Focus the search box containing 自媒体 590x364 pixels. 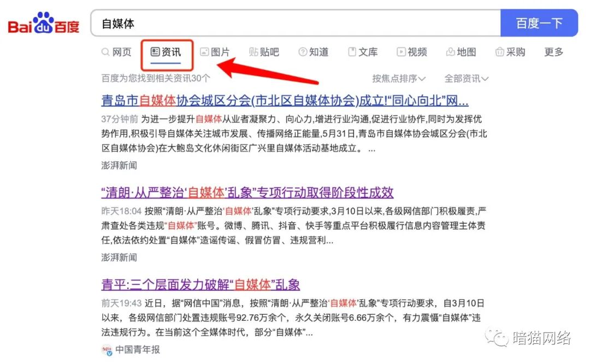pos(296,23)
